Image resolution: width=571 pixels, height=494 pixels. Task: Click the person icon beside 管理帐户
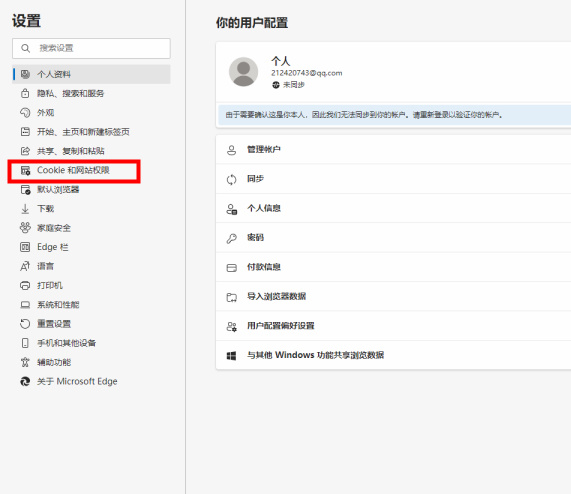coord(232,150)
